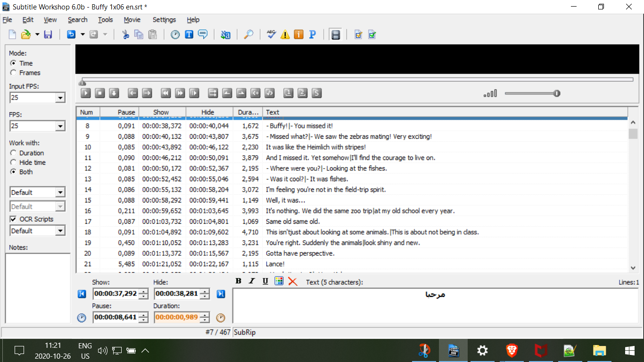This screenshot has width=644, height=362.
Task: Click the magnifier search icon
Action: 248,34
